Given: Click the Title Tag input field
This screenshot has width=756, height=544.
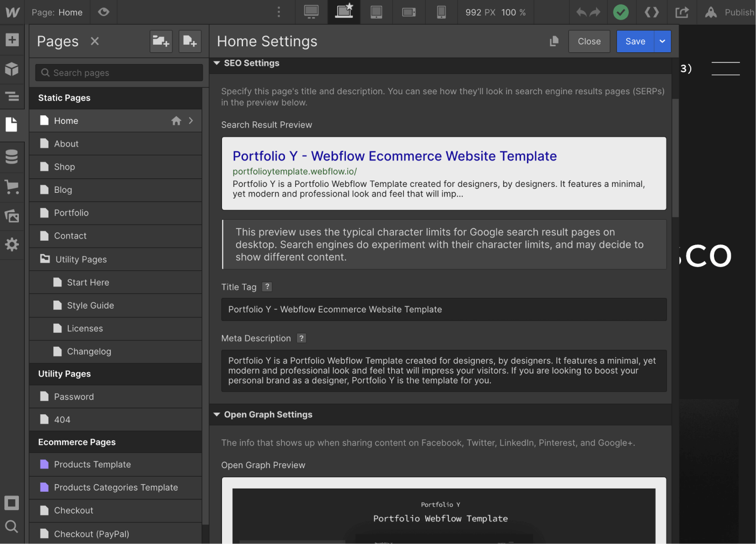Looking at the screenshot, I should click(x=443, y=310).
